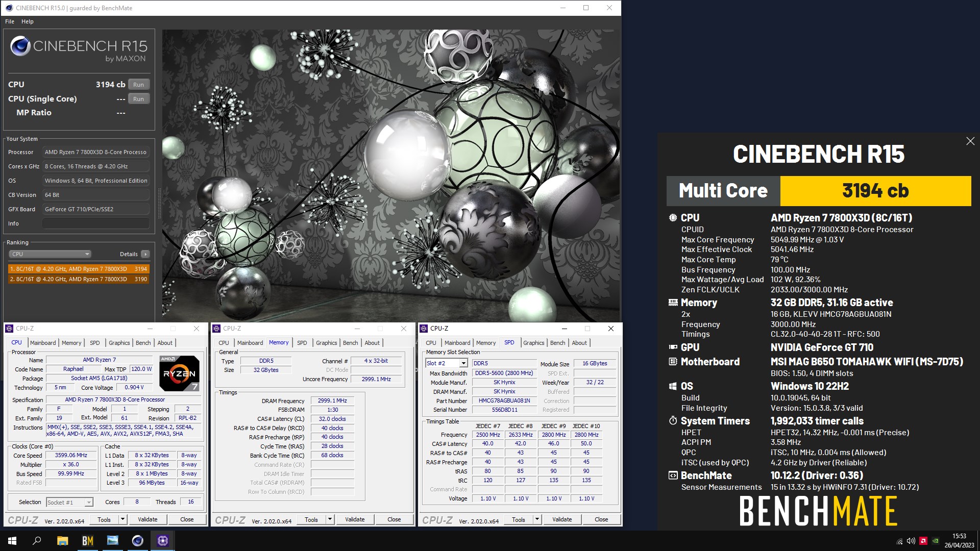Switch to Graphics tab in middle CPU-Z window
980x551 pixels.
[x=326, y=343]
